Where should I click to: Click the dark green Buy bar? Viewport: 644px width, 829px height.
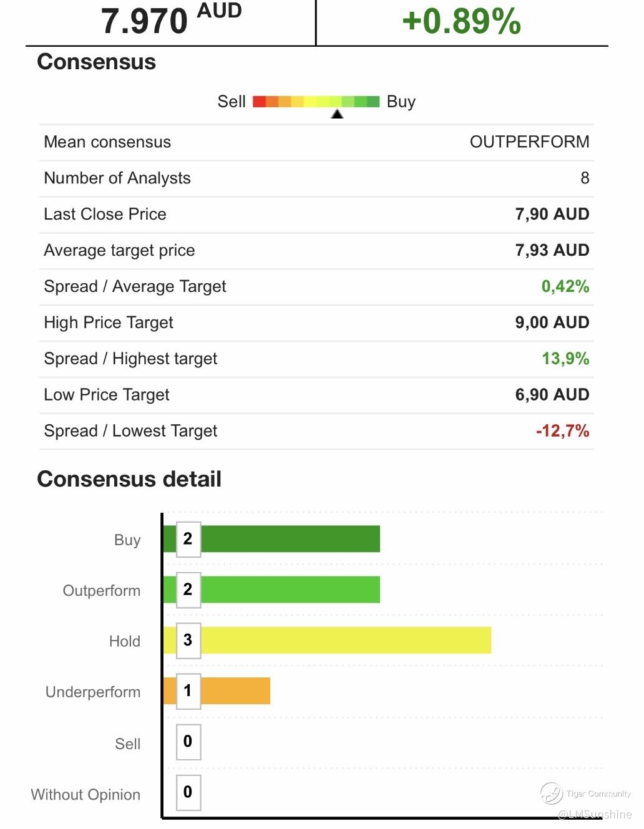(271, 539)
